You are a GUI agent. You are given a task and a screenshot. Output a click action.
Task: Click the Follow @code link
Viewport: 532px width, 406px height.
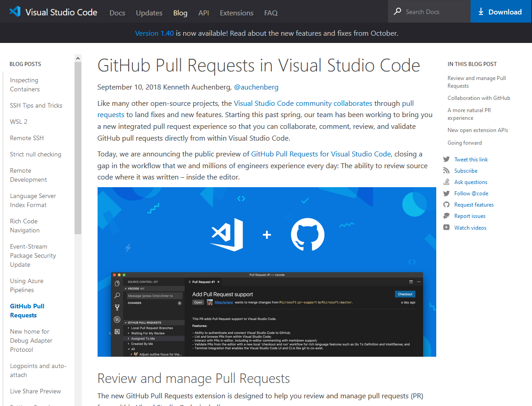click(471, 194)
